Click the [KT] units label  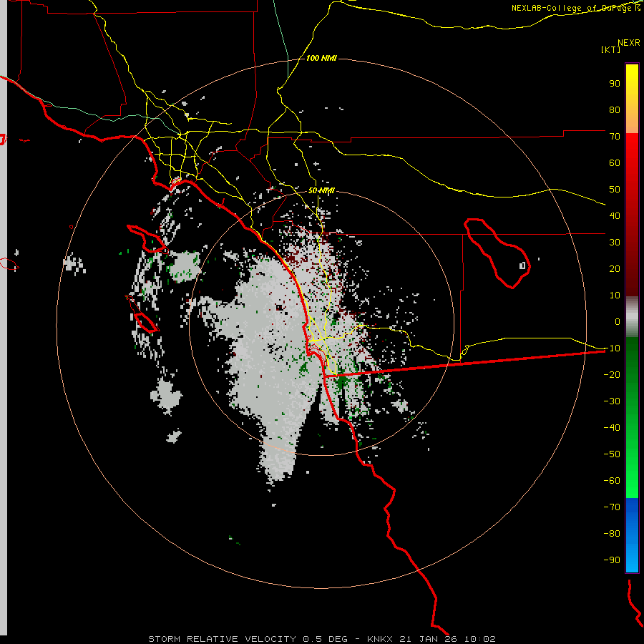point(610,49)
